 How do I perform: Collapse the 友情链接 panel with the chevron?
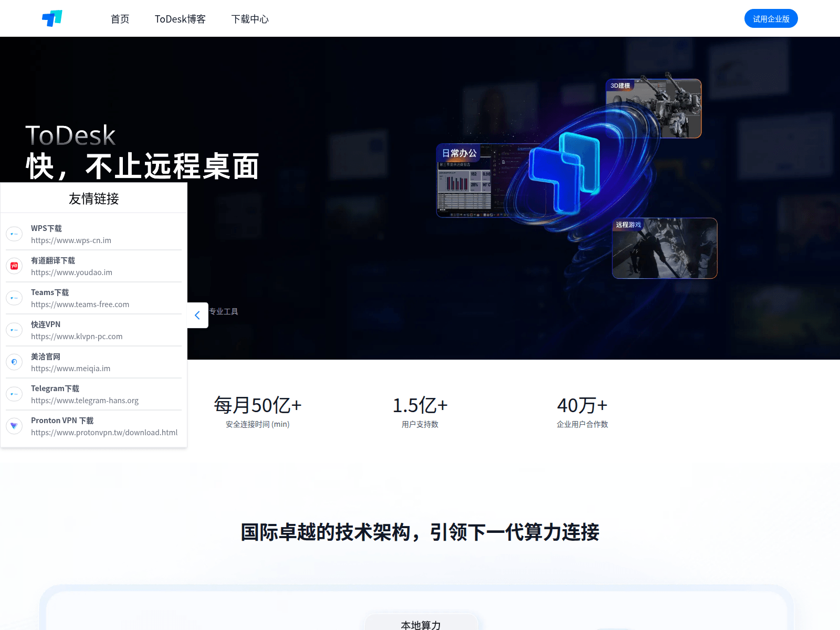coord(198,315)
